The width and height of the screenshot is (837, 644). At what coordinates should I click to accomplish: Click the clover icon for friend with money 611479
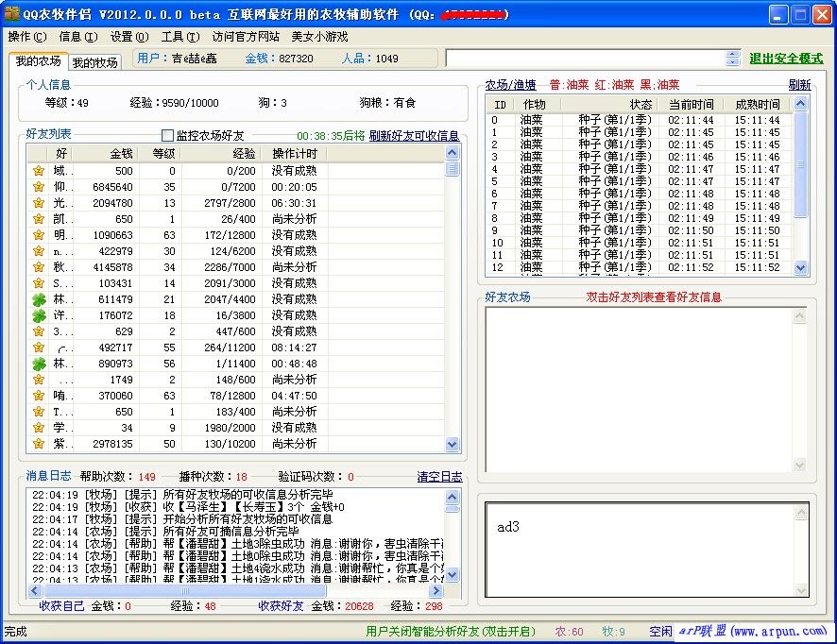pos(39,299)
